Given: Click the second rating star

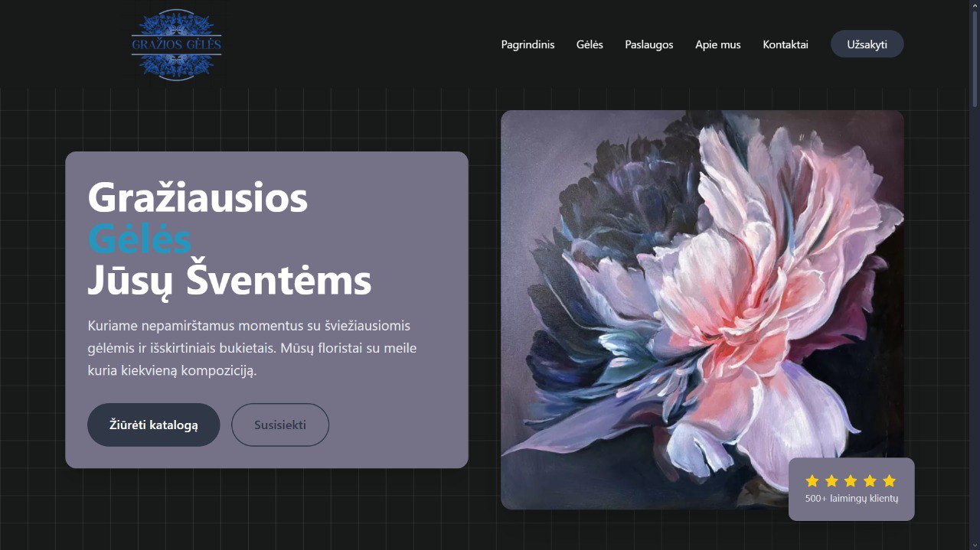Looking at the screenshot, I should (x=831, y=481).
